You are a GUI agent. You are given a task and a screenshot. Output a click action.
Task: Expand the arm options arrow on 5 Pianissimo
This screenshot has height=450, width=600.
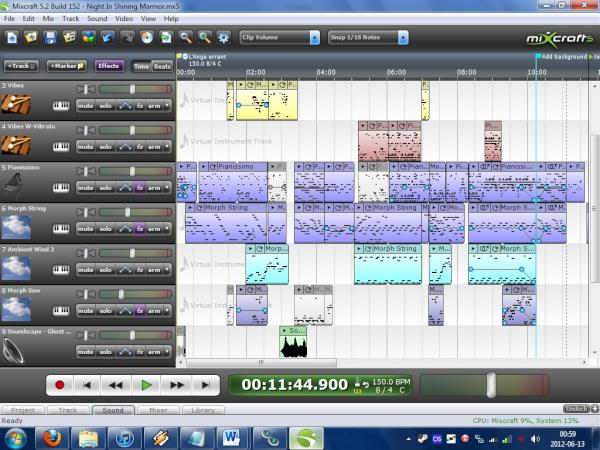tap(167, 188)
